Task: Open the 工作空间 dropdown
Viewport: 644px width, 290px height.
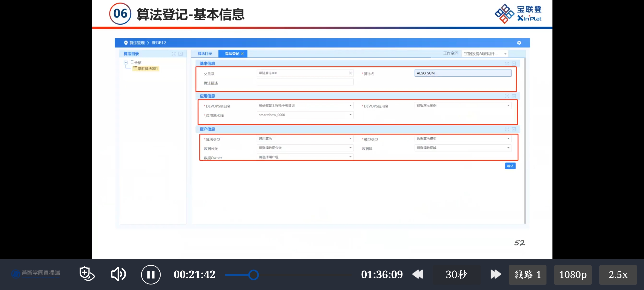Action: [485, 54]
